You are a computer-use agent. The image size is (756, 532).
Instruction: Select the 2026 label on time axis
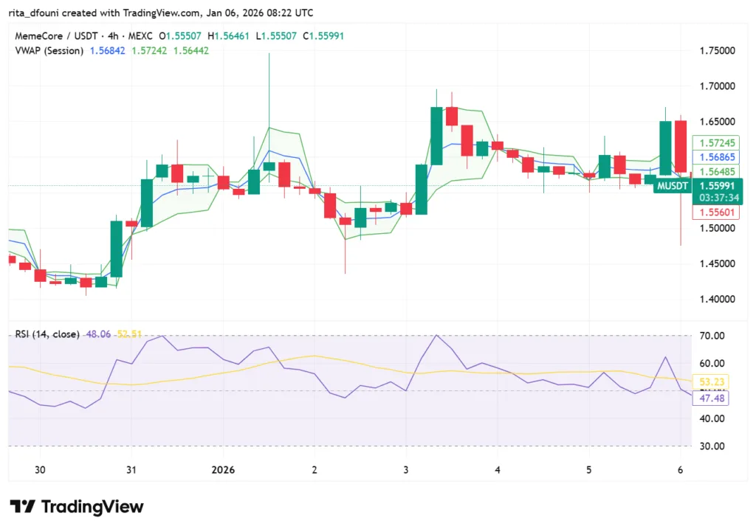pyautogui.click(x=223, y=470)
